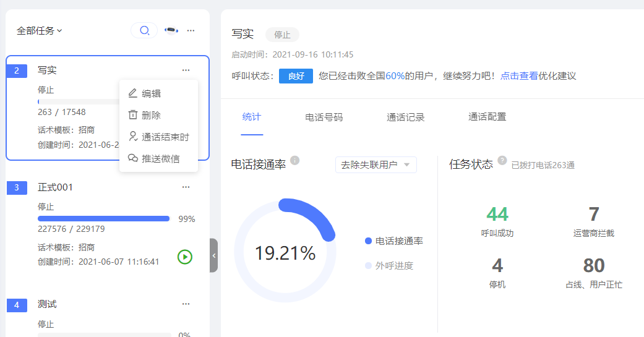Open the three-dot menu for task 写实
The image size is (644, 337).
(x=186, y=70)
